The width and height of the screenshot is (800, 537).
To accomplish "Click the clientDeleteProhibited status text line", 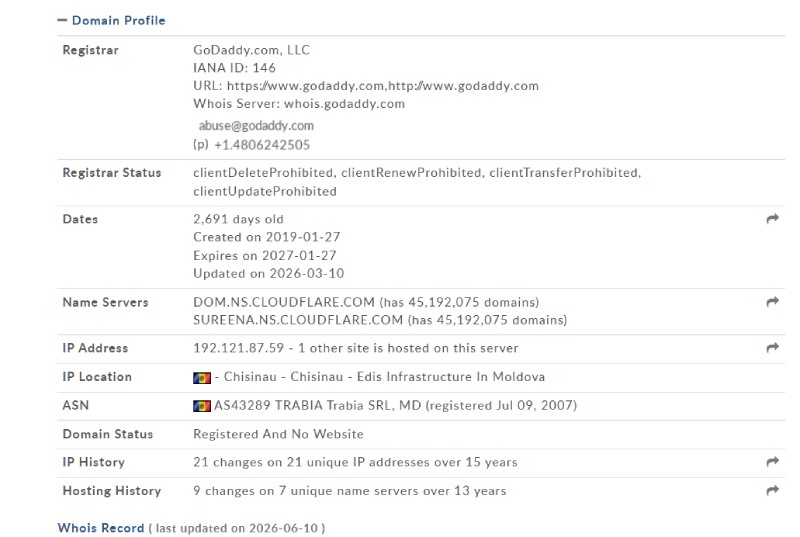I will (x=417, y=173).
